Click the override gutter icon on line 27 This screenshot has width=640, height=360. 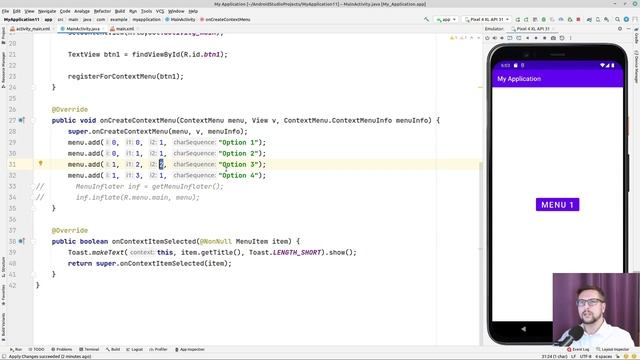22,120
